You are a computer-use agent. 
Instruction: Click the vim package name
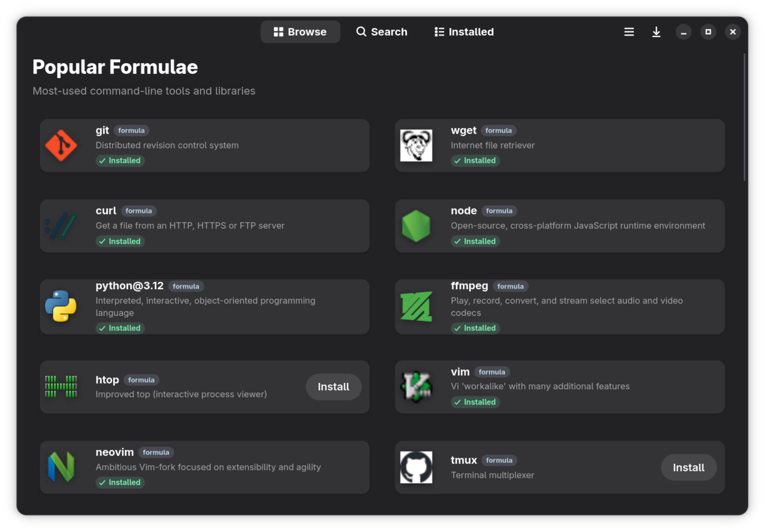point(460,372)
